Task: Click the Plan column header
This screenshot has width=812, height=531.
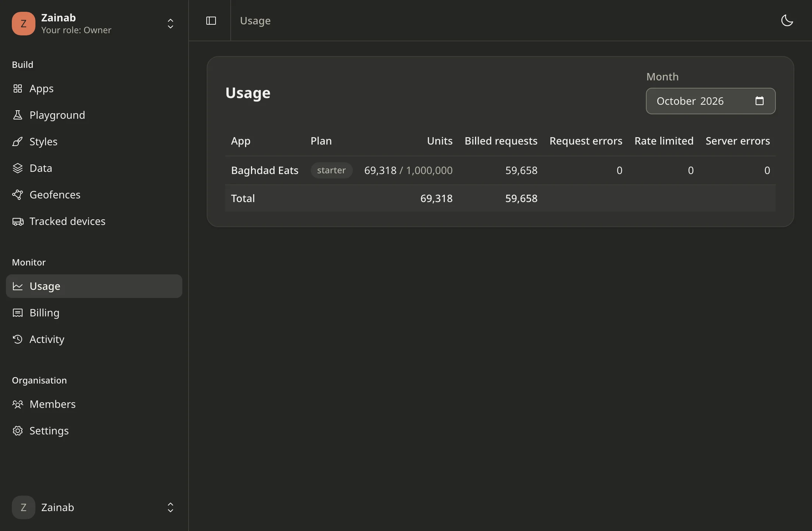Action: [321, 141]
